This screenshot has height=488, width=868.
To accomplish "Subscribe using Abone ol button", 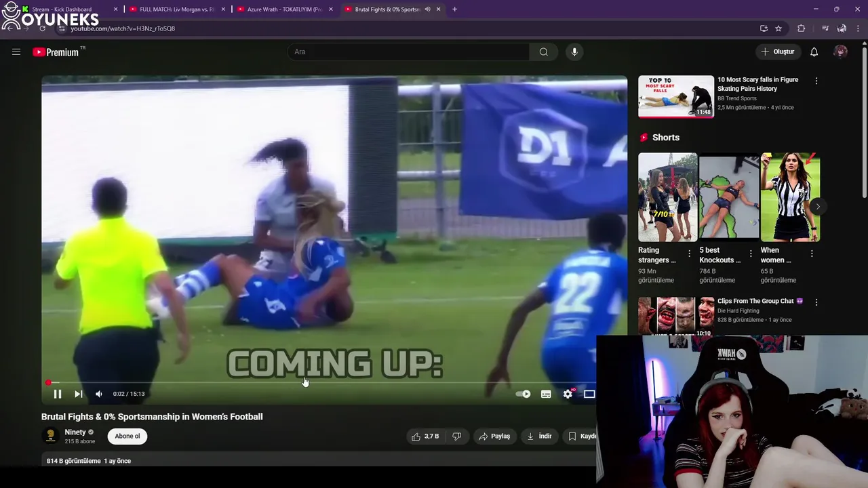I will [x=127, y=436].
